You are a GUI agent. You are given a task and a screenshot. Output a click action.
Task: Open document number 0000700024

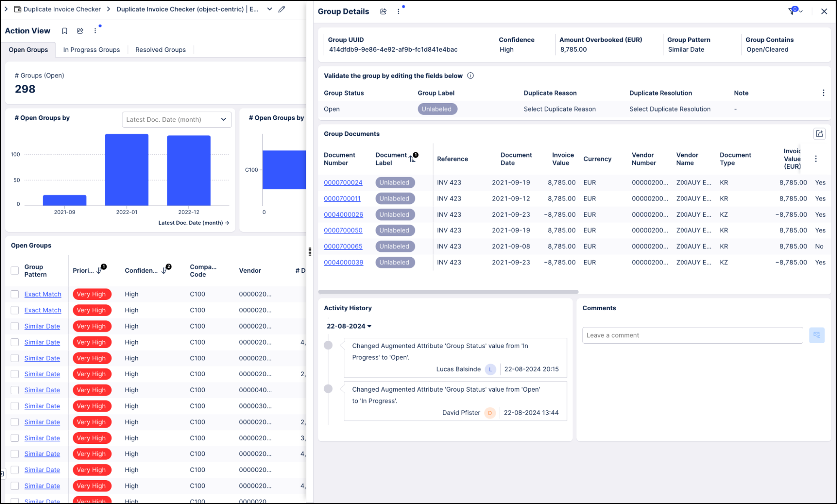(x=343, y=182)
